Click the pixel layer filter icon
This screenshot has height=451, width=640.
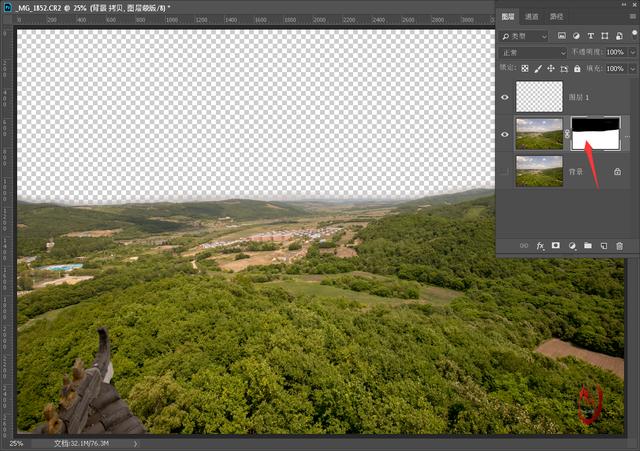pyautogui.click(x=562, y=36)
